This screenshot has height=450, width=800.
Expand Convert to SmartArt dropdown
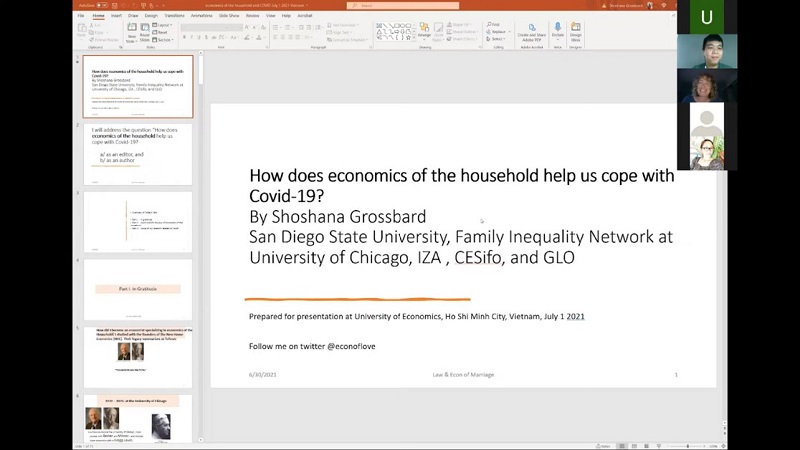347,39
